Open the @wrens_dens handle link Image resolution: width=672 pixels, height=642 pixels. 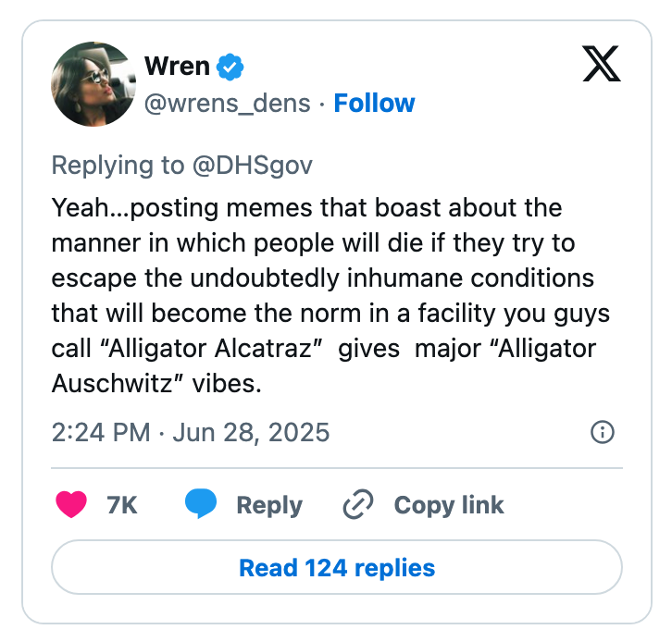pos(227,103)
